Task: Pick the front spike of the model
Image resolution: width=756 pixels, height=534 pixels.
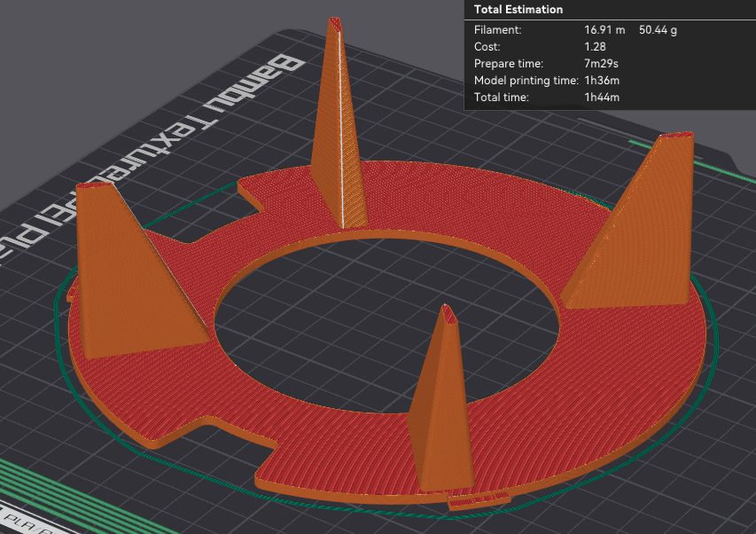Action: pos(439,408)
